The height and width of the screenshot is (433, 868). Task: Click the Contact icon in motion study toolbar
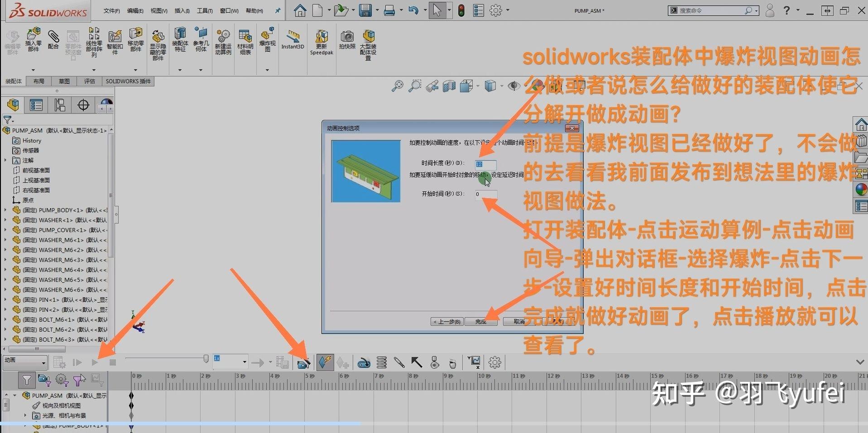pos(435,362)
